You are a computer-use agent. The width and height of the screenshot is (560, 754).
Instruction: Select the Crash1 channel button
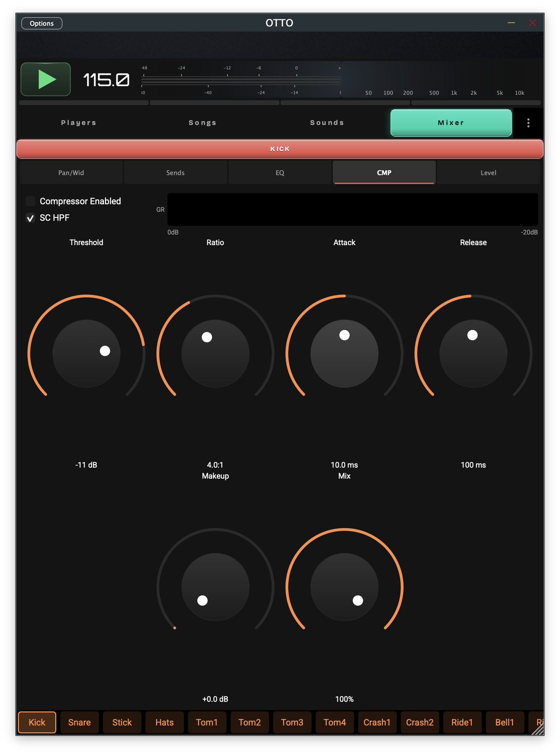377,722
